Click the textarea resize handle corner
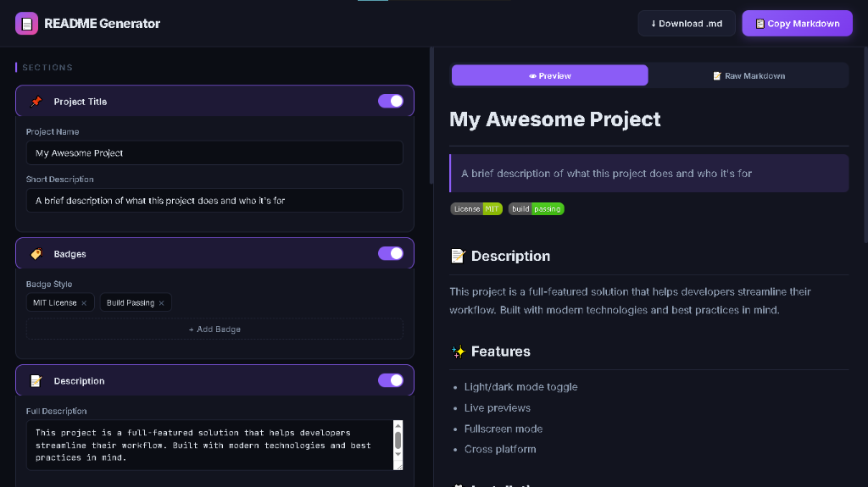Screen dimensions: 868x487 click(398, 466)
